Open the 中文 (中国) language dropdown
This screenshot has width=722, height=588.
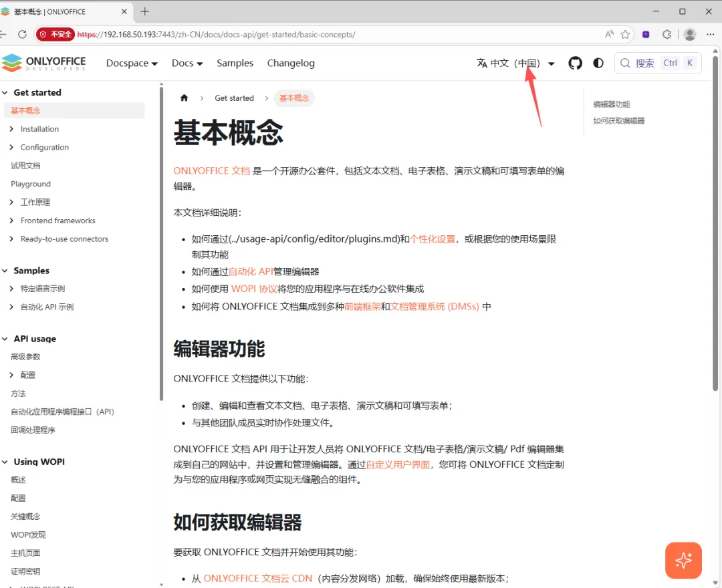pos(515,63)
